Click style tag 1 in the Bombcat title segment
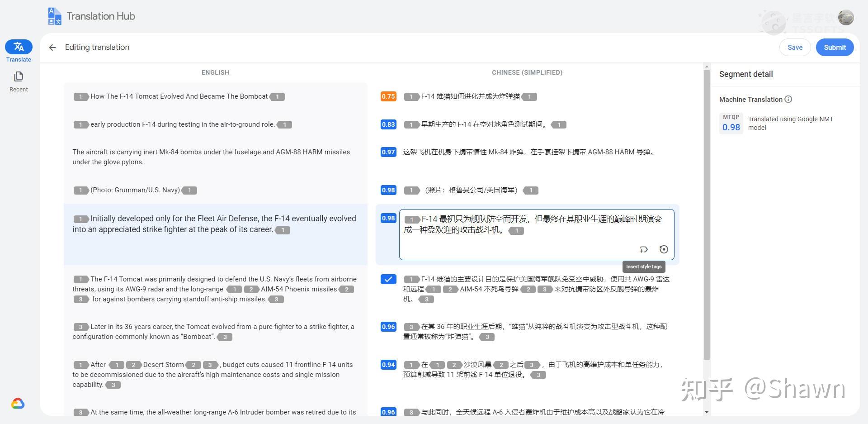This screenshot has height=424, width=868. pyautogui.click(x=81, y=96)
